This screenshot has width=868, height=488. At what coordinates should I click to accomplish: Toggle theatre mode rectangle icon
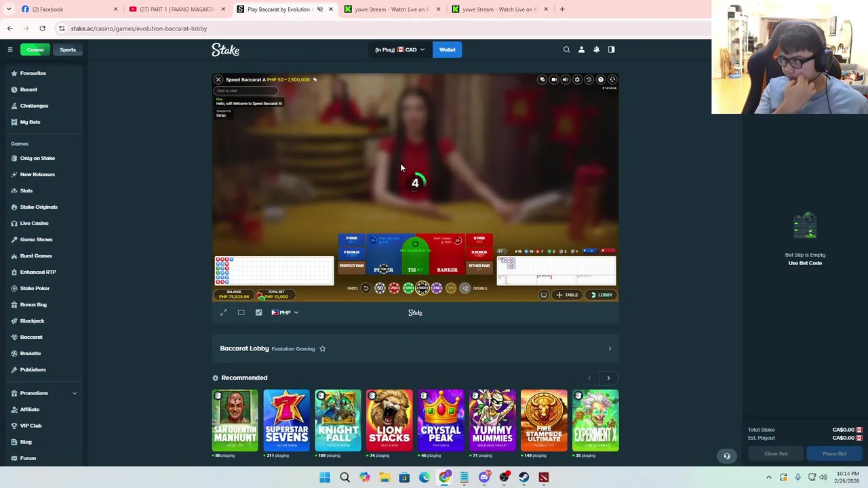[241, 312]
